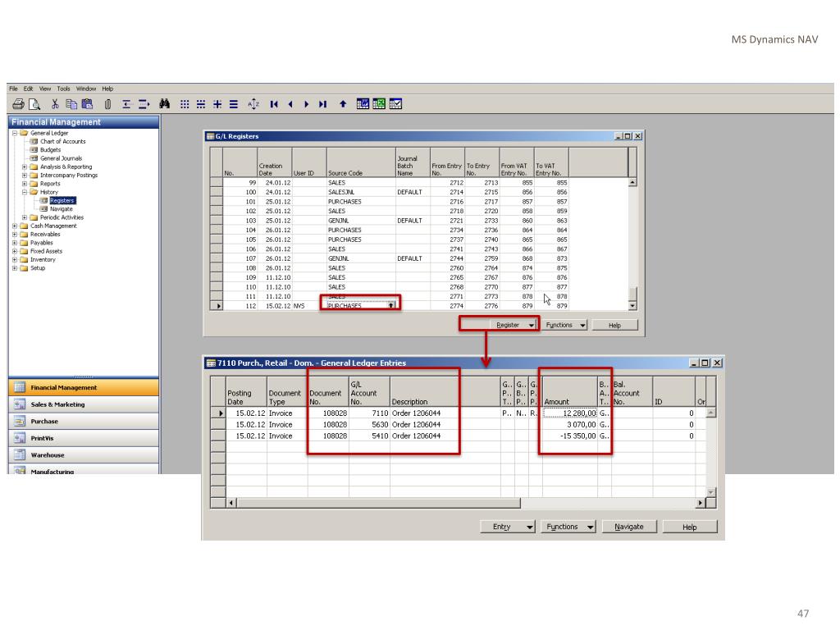Open the Sales & Marketing module
Screen dimensions: 840x630
point(57,404)
